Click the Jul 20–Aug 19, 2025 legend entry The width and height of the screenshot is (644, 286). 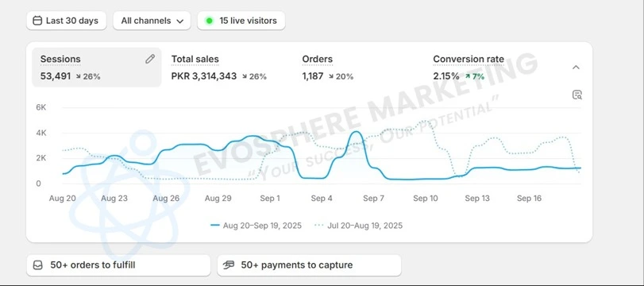click(359, 226)
